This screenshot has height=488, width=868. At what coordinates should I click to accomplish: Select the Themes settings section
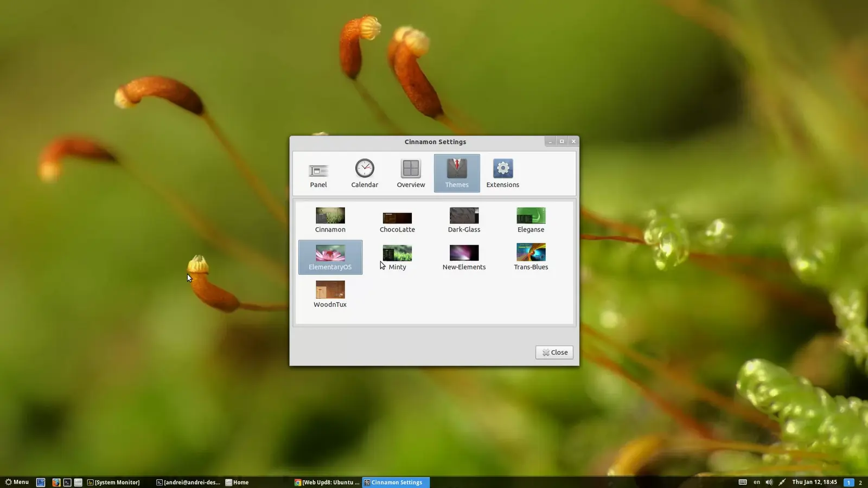(x=457, y=174)
